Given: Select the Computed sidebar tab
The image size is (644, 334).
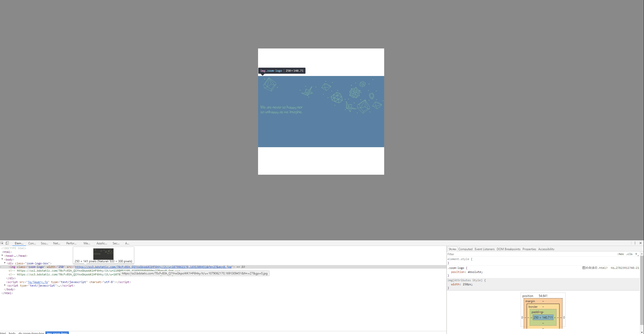Looking at the screenshot, I should coord(465,249).
